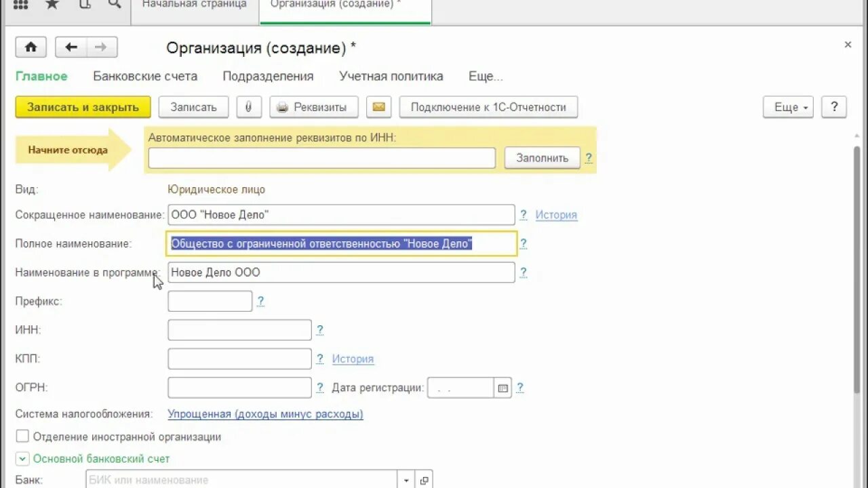The height and width of the screenshot is (488, 868).
Task: Open the form help question button
Action: tap(834, 107)
